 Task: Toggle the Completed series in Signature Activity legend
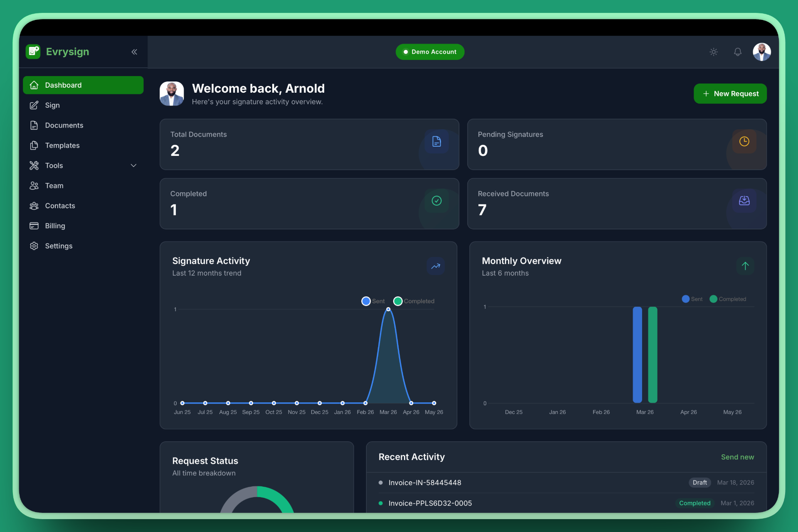click(x=414, y=301)
